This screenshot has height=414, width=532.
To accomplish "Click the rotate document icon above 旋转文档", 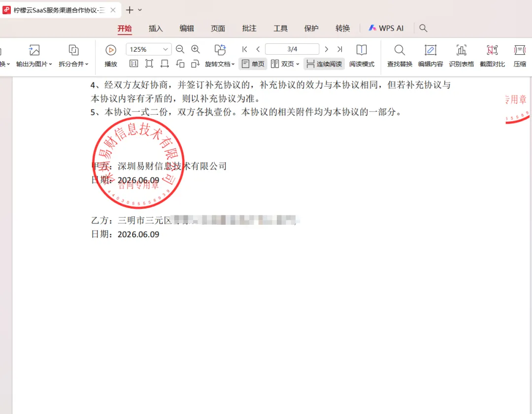I will click(220, 50).
